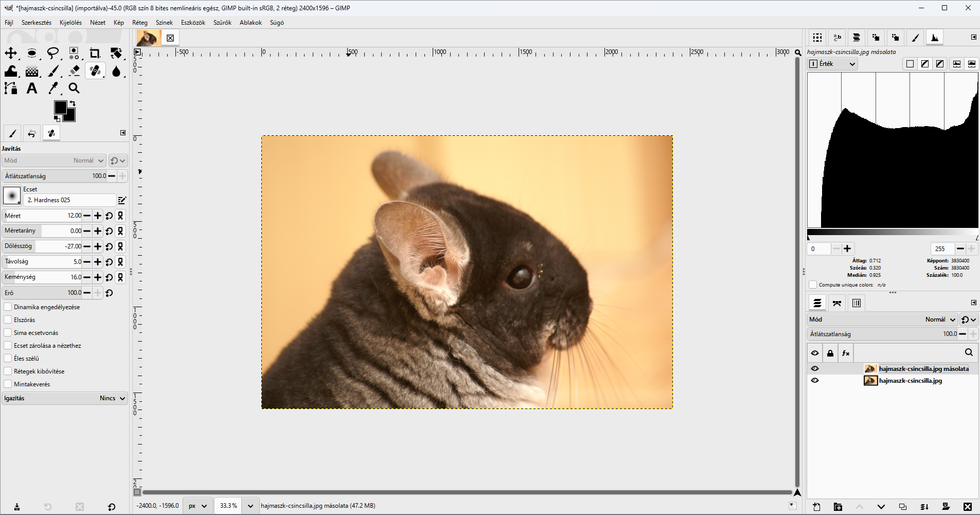Open the Szűrők menu
Screen dimensions: 980x515
(222, 23)
